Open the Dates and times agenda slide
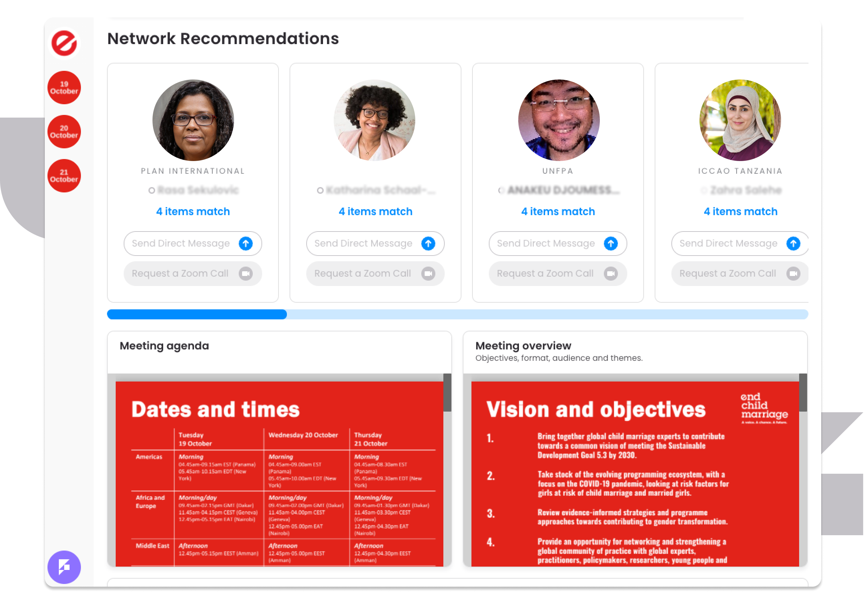 tap(279, 474)
